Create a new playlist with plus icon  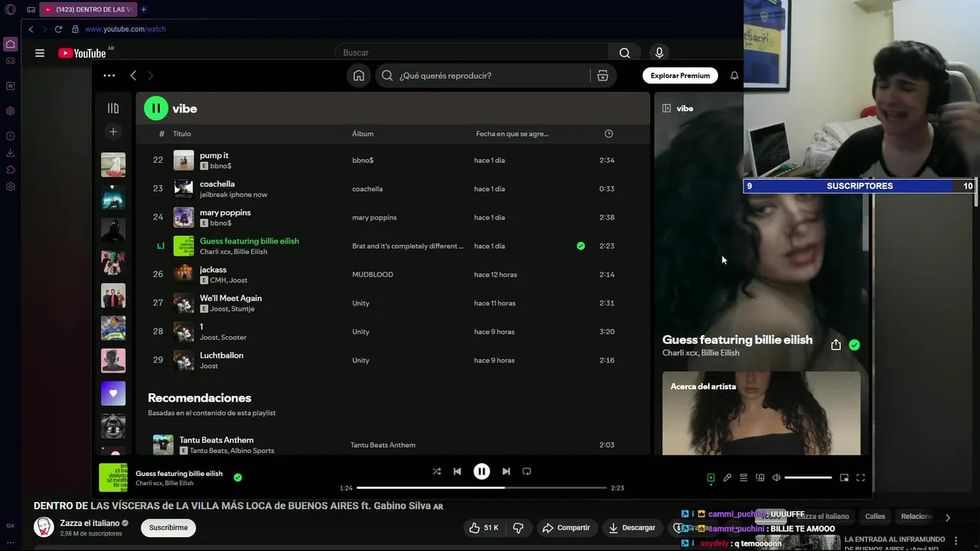[113, 132]
